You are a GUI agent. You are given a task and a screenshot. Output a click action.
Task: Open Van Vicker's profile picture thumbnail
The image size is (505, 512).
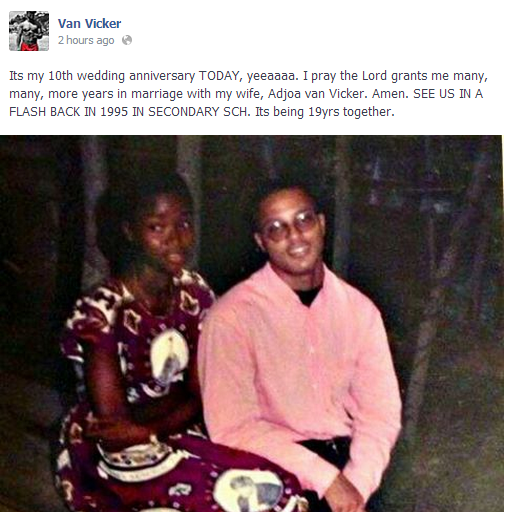tap(29, 31)
